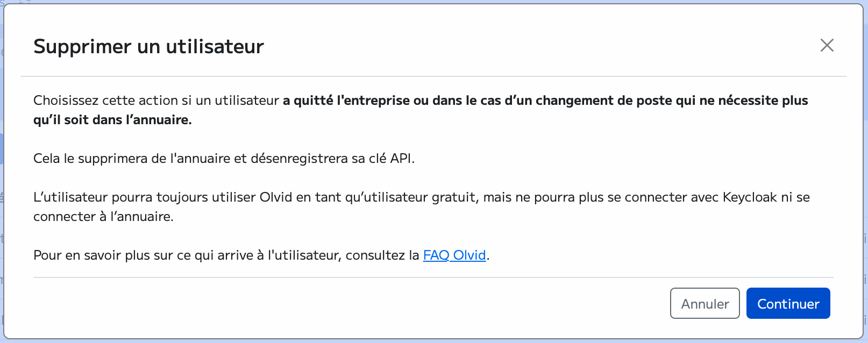
Task: Click the word 'Olvid' after 'toujours utiliser'
Action: coord(276,197)
